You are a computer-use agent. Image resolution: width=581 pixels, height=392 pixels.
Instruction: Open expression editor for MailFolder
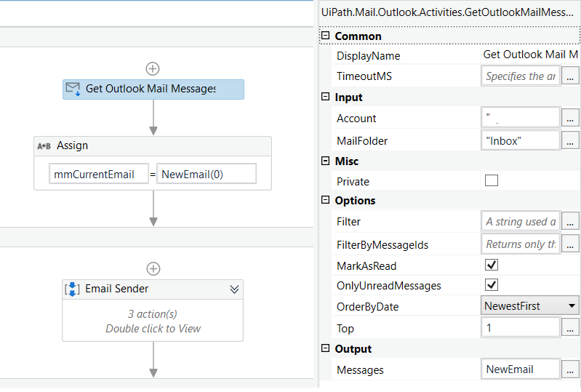(570, 140)
